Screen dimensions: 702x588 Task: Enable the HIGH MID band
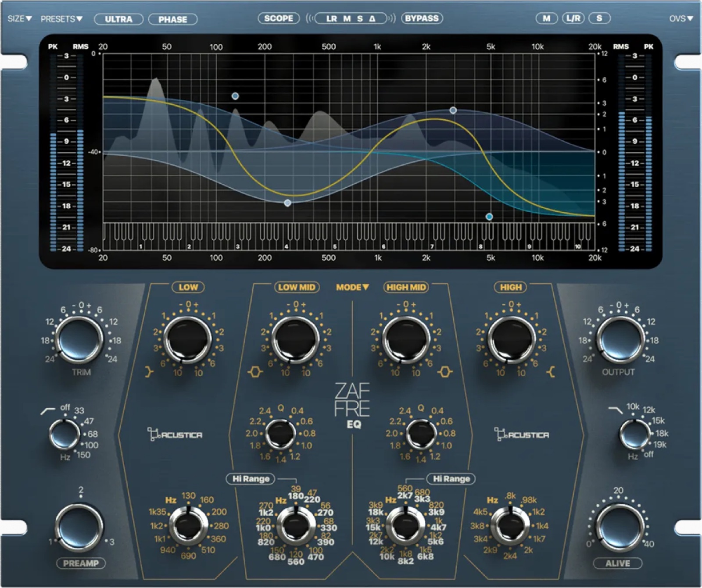click(406, 287)
